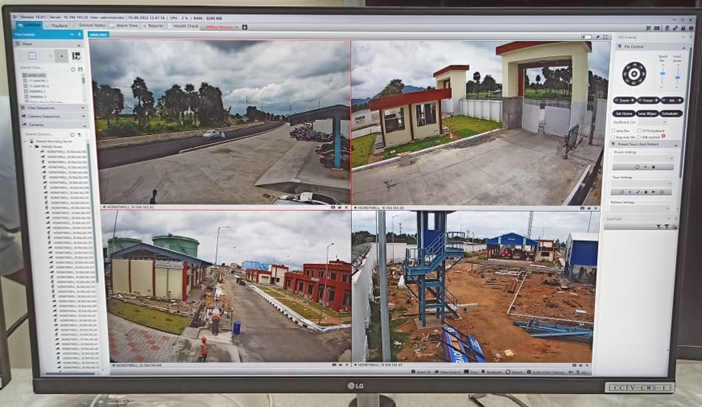Activate the Lens Wiper button
Image resolution: width=702 pixels, height=407 pixels.
click(647, 114)
